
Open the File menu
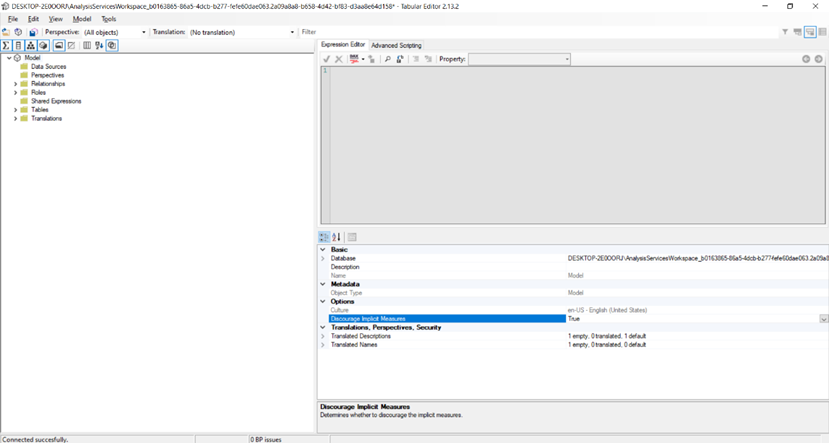(x=13, y=19)
